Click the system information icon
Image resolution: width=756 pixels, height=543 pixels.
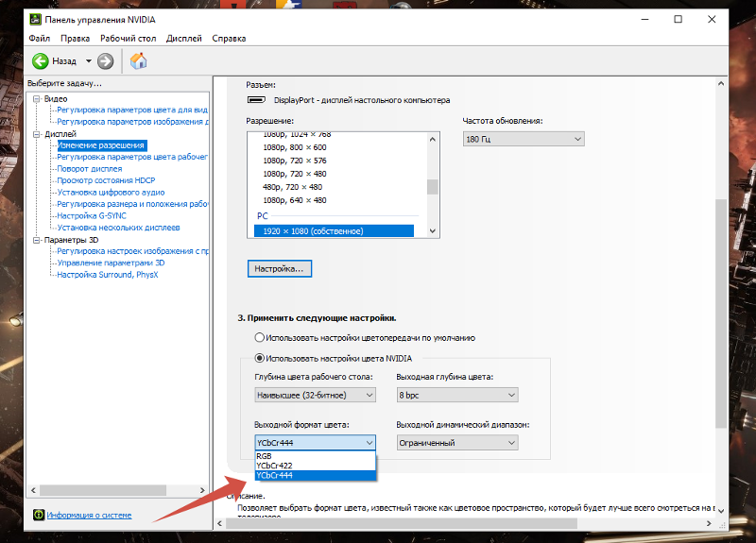(39, 515)
